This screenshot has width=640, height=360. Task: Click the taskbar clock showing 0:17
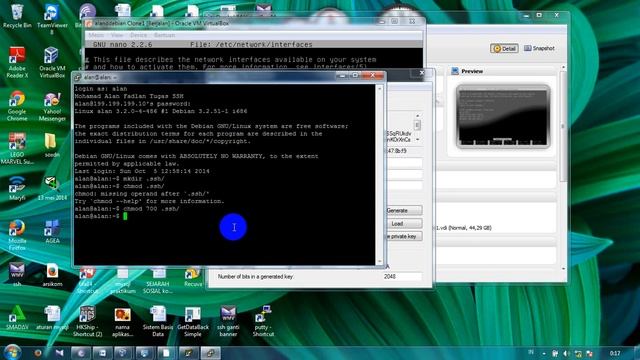coord(615,353)
